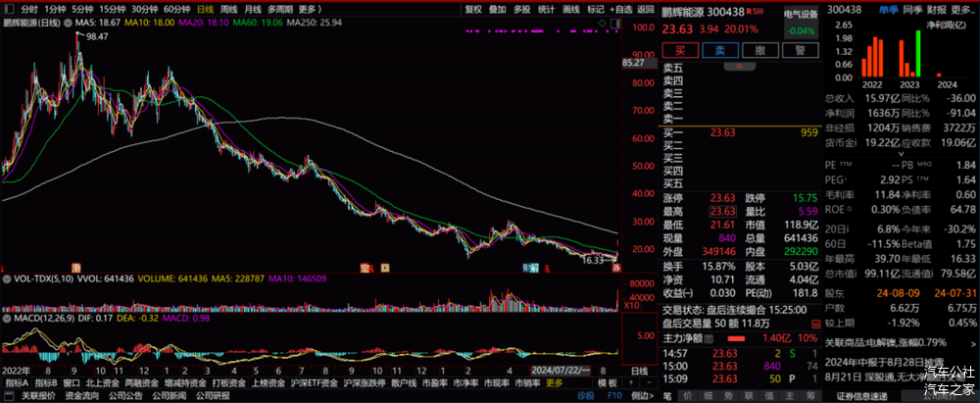The height and width of the screenshot is (403, 980).
Task: Open the 多股 multi-stock view
Action: point(522,10)
